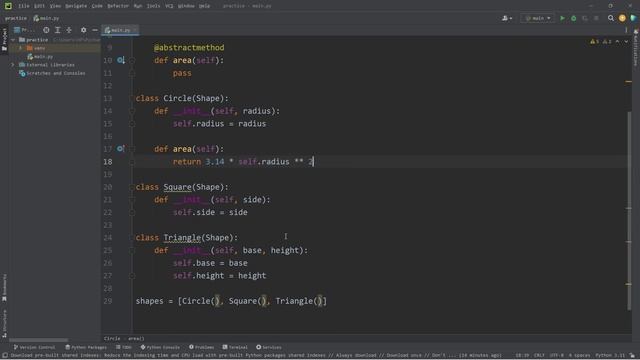Toggle the Python Packages tool window

(x=86, y=347)
